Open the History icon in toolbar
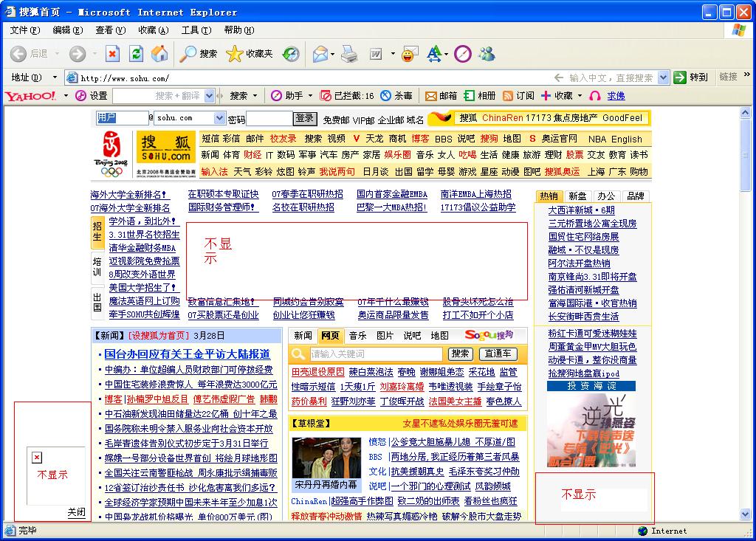This screenshot has height=541, width=756. click(x=291, y=54)
